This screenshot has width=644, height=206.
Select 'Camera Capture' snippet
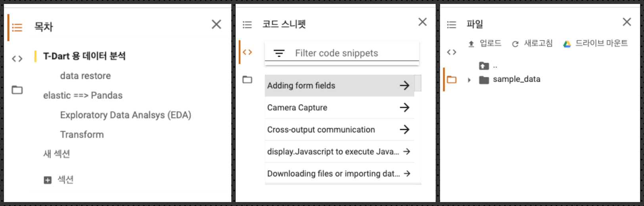click(339, 107)
